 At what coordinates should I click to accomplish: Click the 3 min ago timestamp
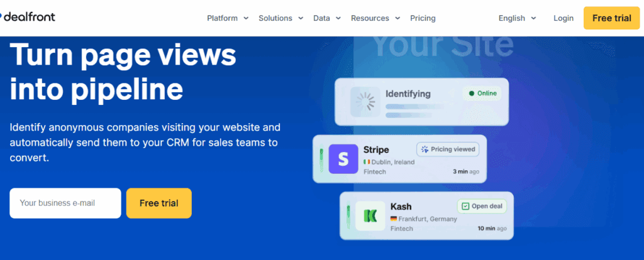pos(466,171)
